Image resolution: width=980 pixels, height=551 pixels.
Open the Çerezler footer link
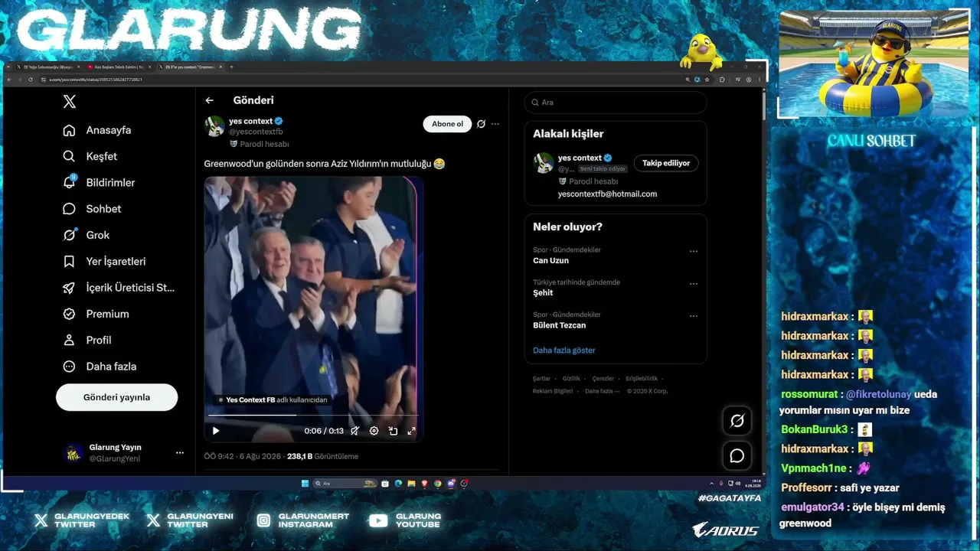click(603, 379)
